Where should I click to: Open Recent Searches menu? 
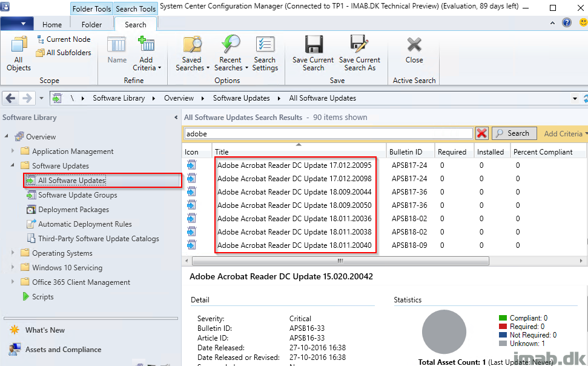(231, 53)
